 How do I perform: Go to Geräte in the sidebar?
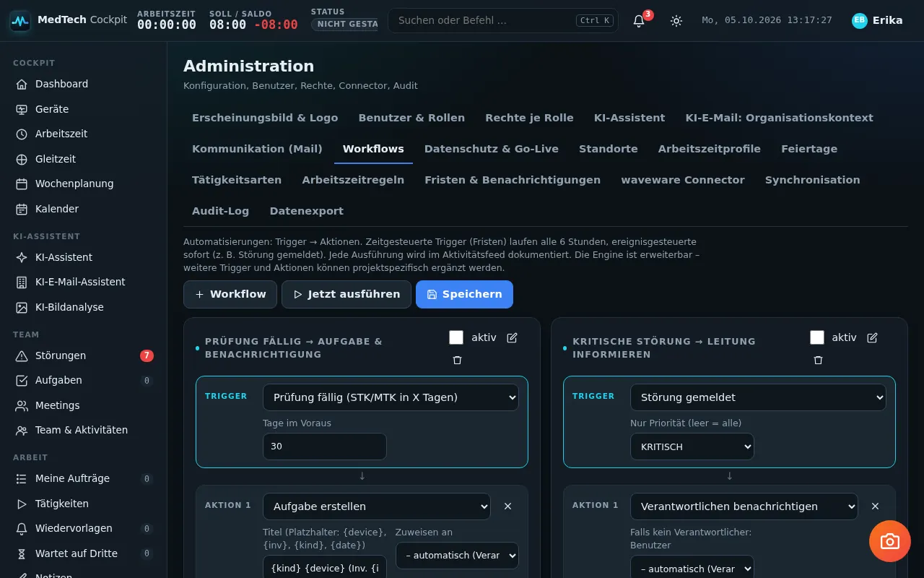pyautogui.click(x=84, y=109)
